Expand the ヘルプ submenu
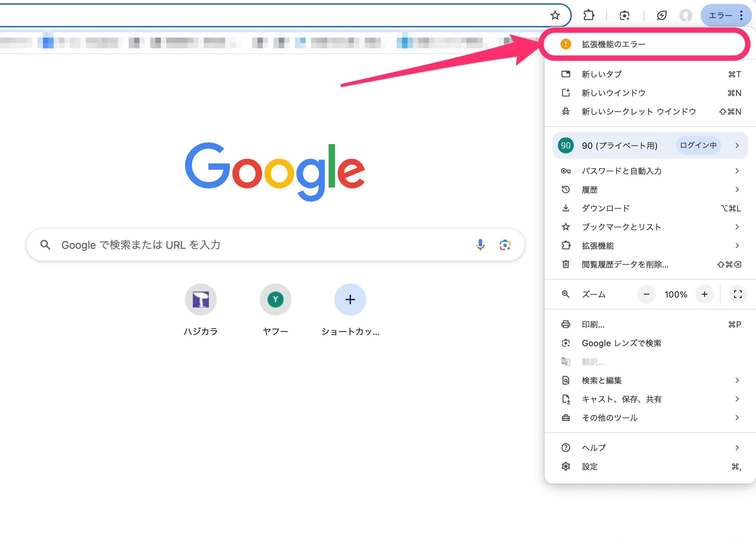 [x=651, y=448]
